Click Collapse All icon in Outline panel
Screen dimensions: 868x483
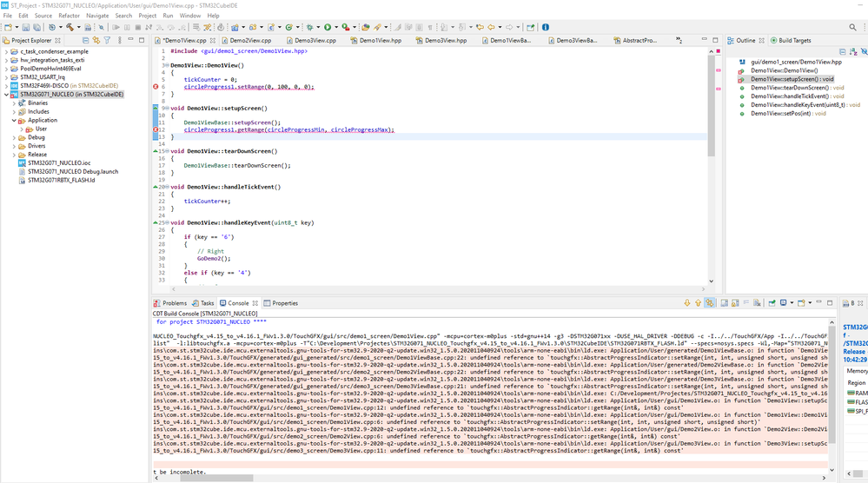pyautogui.click(x=843, y=51)
